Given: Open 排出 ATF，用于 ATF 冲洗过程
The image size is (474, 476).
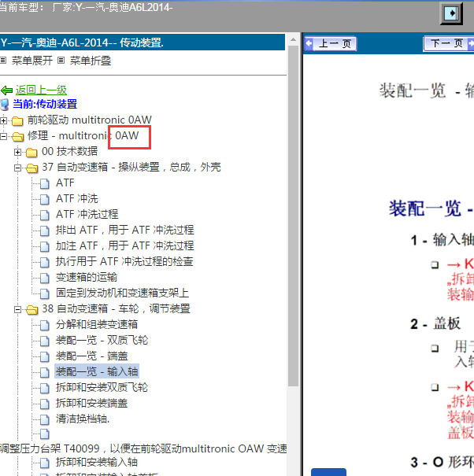Looking at the screenshot, I should (125, 230).
